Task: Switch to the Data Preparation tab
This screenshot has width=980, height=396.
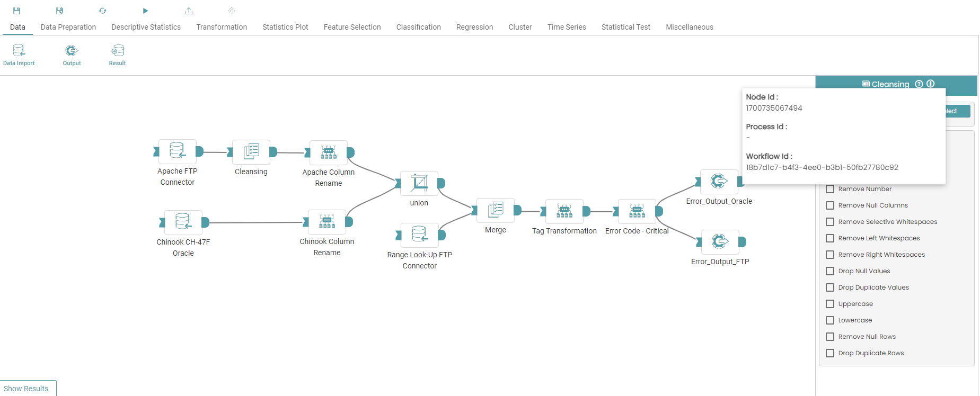Action: 68,27
